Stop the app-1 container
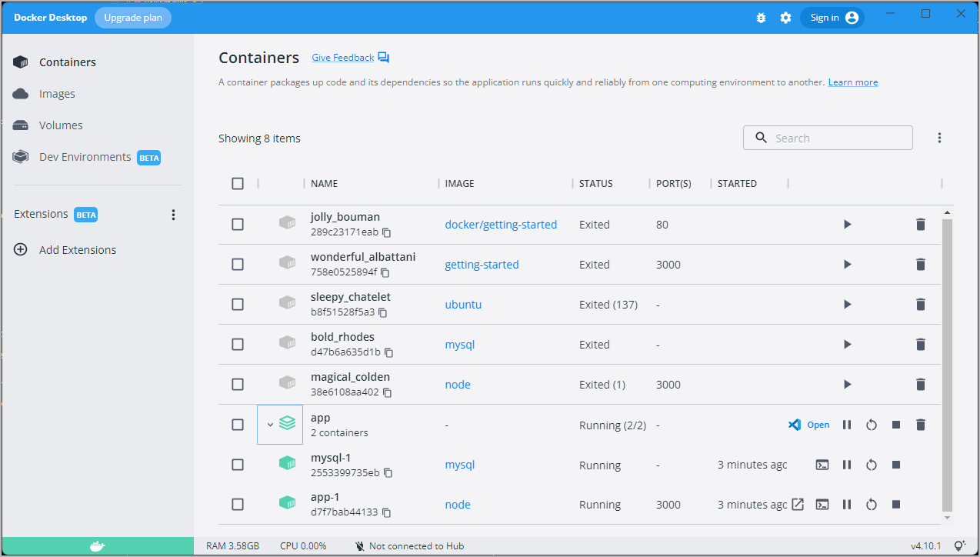The width and height of the screenshot is (980, 557). 896,505
